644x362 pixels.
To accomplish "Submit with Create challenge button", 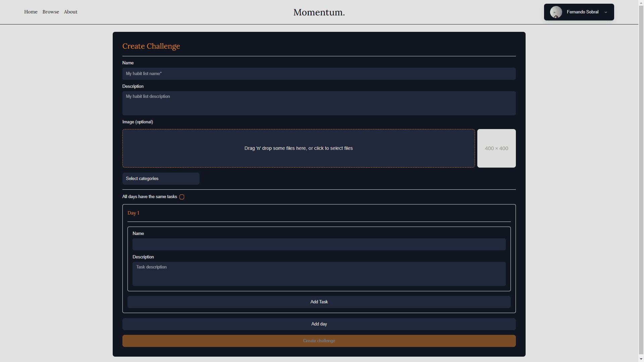I will [x=319, y=341].
